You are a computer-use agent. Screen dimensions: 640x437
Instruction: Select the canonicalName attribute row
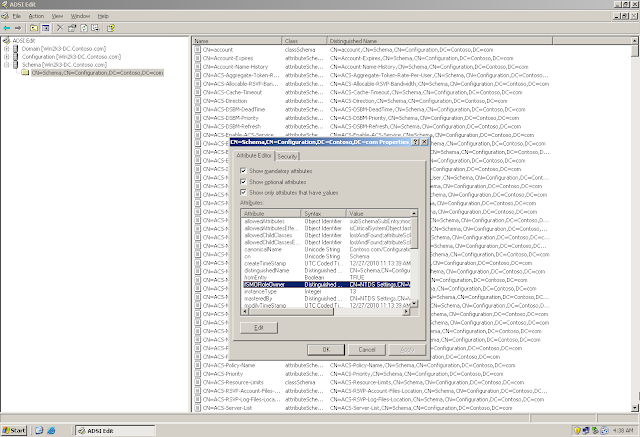tap(327, 249)
